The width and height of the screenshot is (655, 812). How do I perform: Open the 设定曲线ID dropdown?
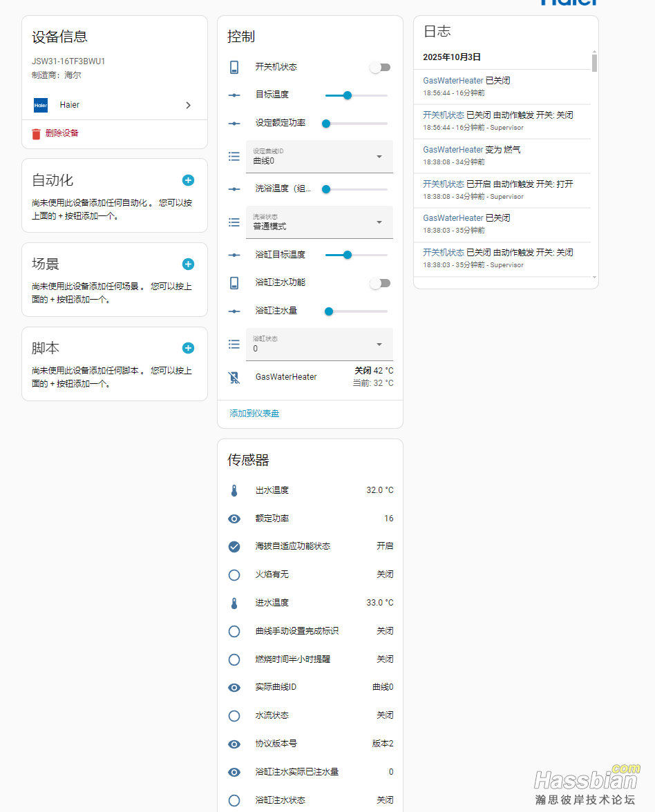click(x=319, y=157)
